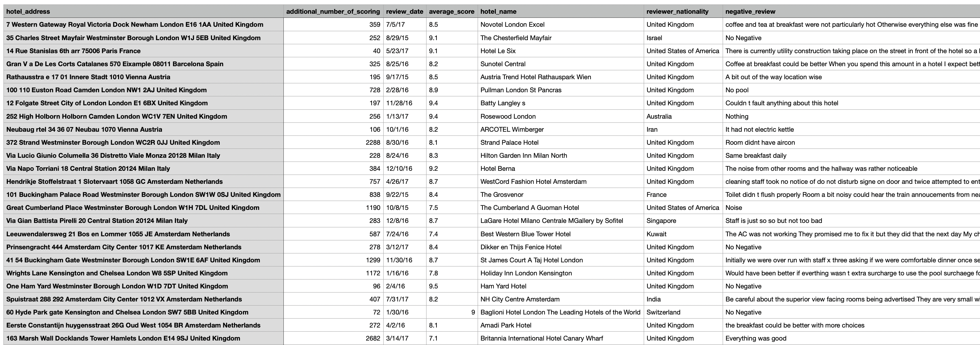Screen dimensions: 980x345
Task: Click review date 12/10/16
Action: tap(405, 168)
